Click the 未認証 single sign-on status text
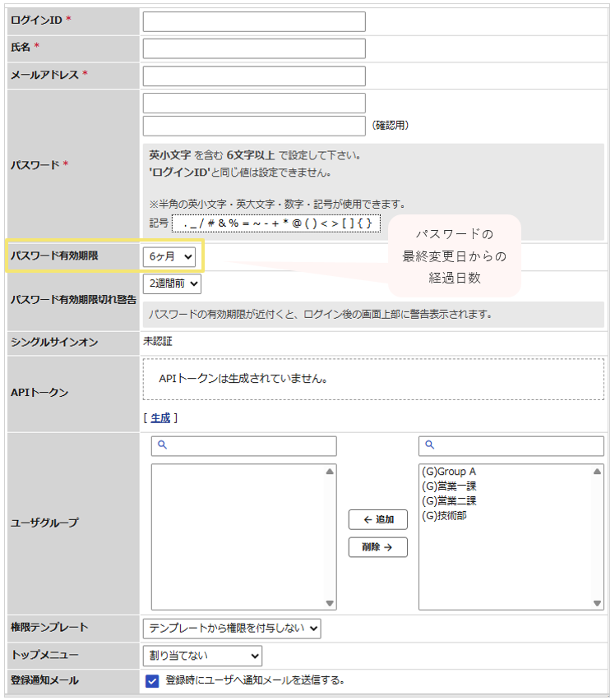This screenshot has width=615, height=700. pos(158,342)
